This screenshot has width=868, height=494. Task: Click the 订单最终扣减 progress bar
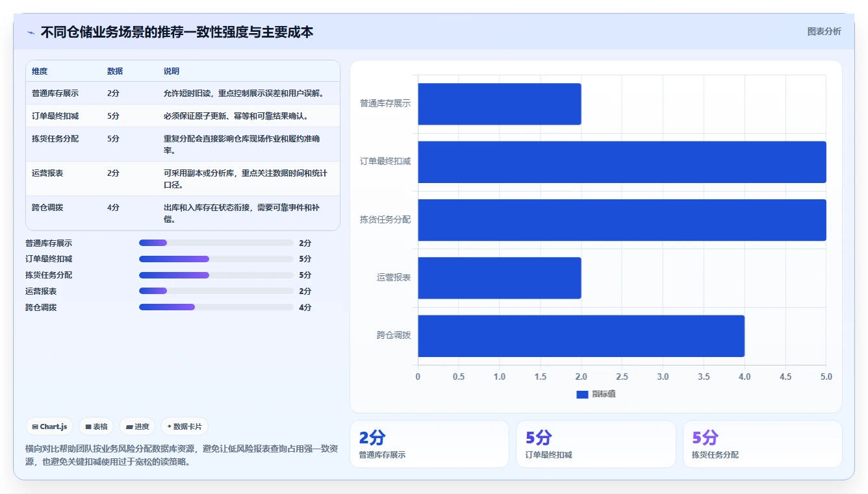tap(216, 259)
